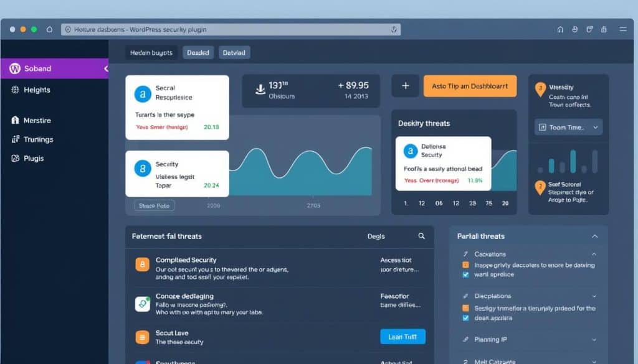Click the orange icon for Secut Lave
The width and height of the screenshot is (638, 364).
(143, 337)
